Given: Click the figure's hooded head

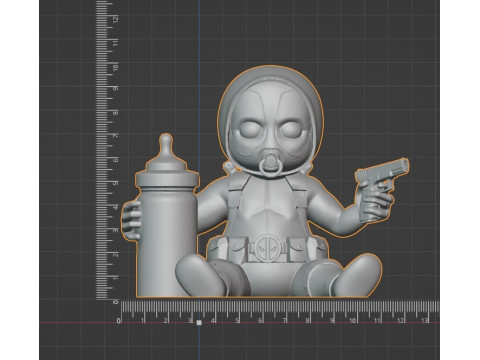Looking at the screenshot, I should [270, 122].
